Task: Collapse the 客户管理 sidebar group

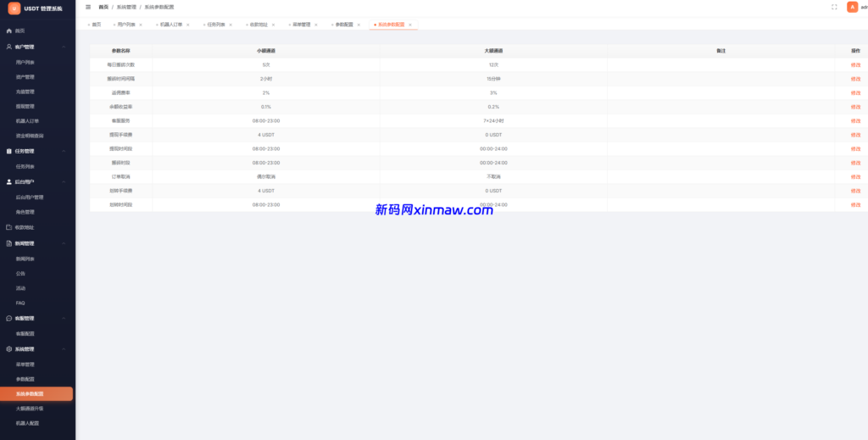Action: tap(64, 47)
